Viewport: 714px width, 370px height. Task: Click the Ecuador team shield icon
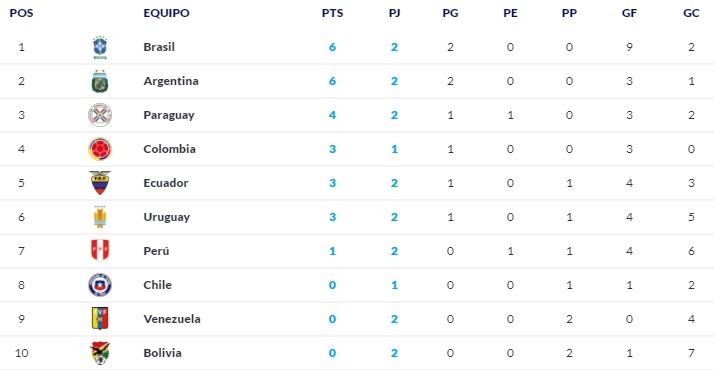click(x=100, y=183)
